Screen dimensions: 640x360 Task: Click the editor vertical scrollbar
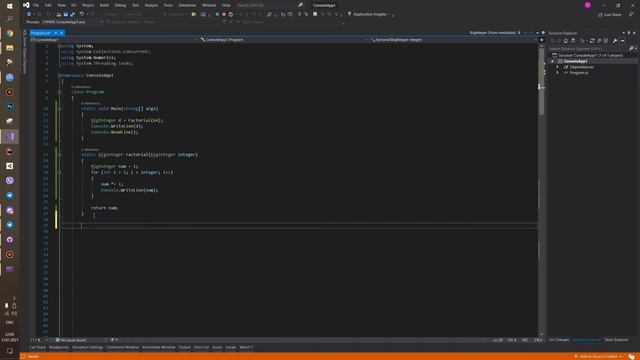click(542, 190)
